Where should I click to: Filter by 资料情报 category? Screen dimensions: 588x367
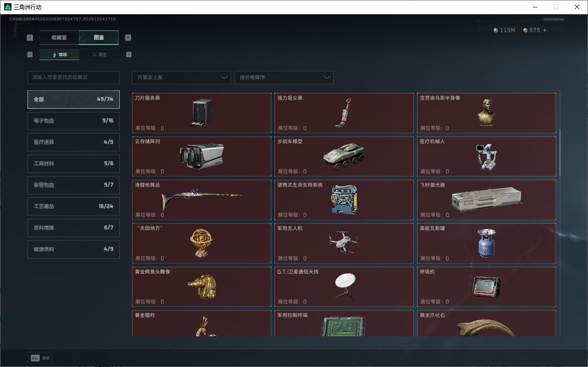(x=73, y=228)
